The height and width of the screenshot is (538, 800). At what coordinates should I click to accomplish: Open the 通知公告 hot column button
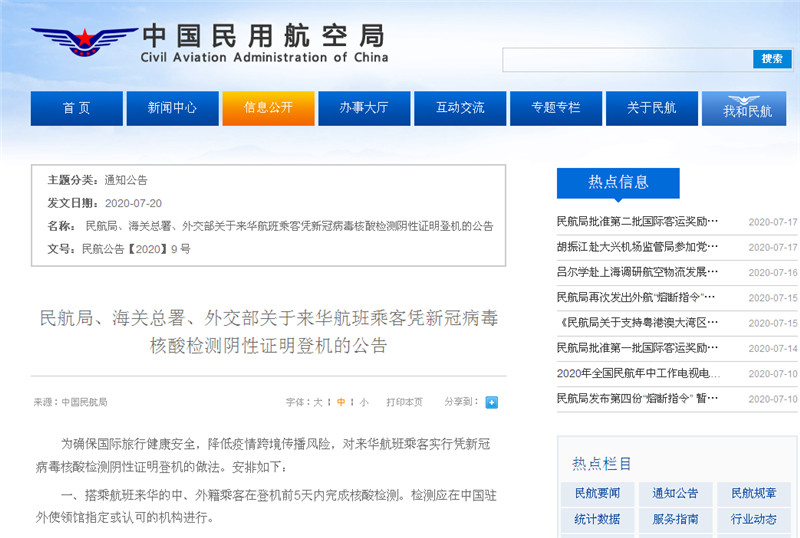pyautogui.click(x=675, y=493)
